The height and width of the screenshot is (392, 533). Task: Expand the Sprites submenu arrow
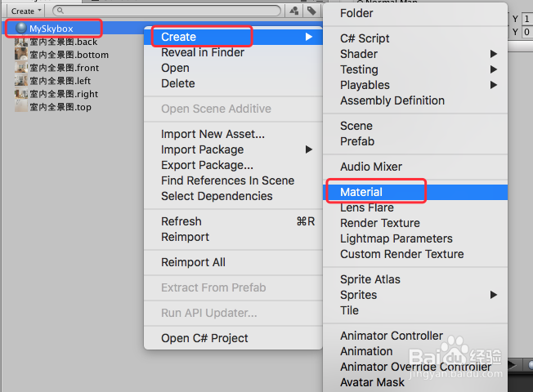(494, 295)
